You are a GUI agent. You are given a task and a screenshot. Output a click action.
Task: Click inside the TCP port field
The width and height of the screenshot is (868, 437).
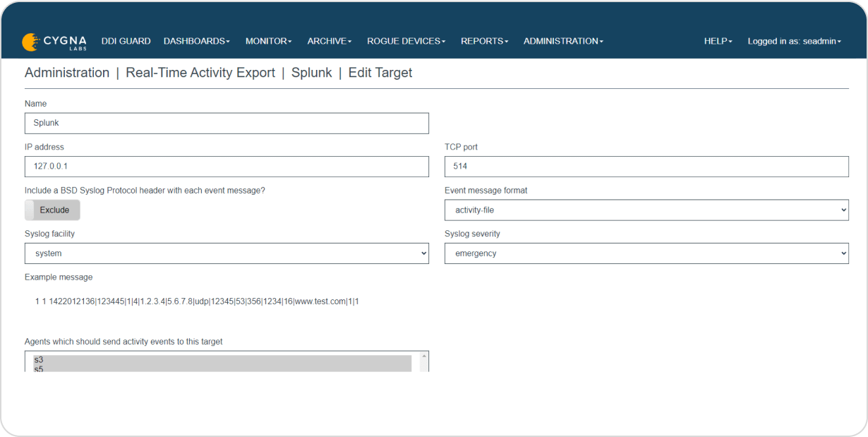pos(646,167)
